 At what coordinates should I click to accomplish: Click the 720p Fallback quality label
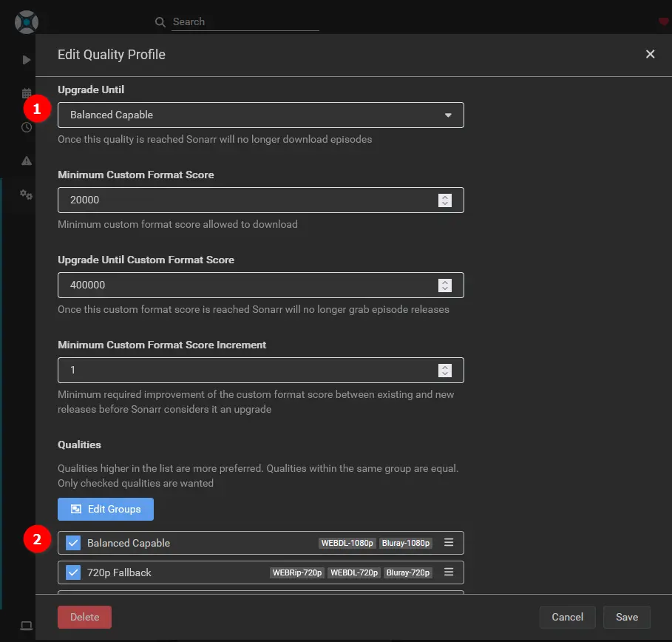(x=119, y=572)
